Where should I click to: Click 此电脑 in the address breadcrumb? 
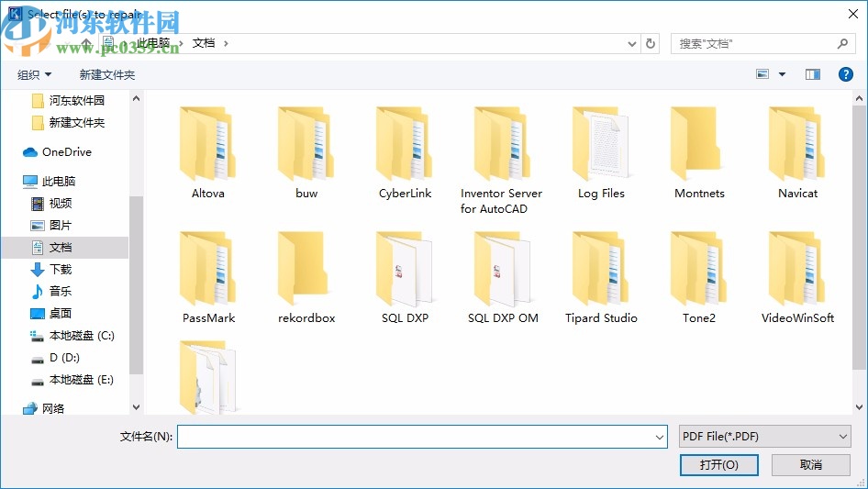pyautogui.click(x=153, y=43)
